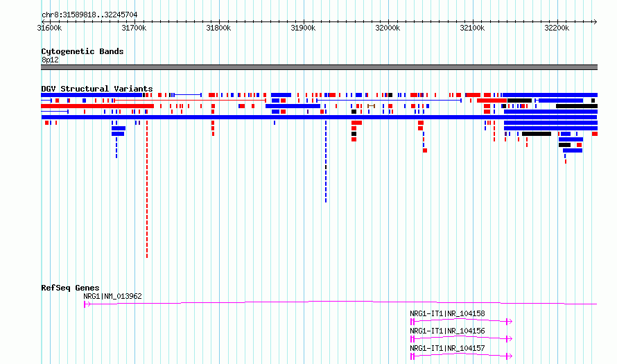Viewport: 617px width, 364px height.
Task: Select the thin blue line variant spanning 31920k to 32085k
Action: click(389, 101)
